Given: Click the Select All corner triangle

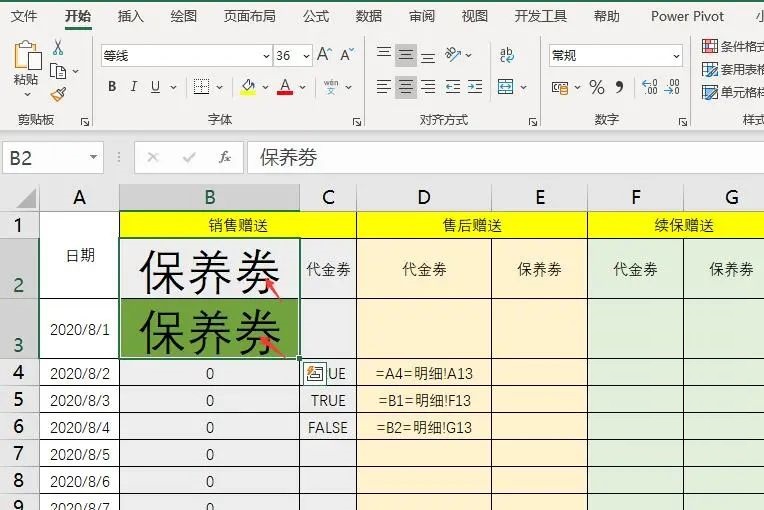Looking at the screenshot, I should [25, 198].
